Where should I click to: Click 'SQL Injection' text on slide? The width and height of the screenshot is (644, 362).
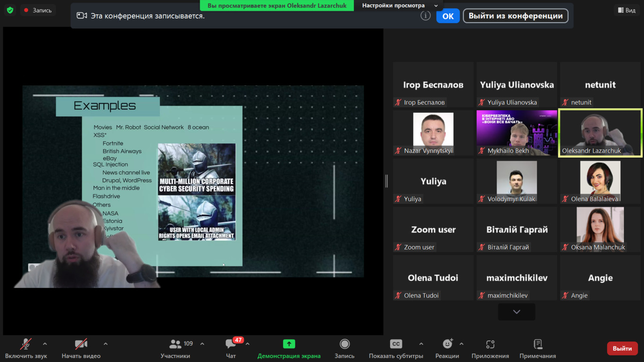[x=110, y=165]
